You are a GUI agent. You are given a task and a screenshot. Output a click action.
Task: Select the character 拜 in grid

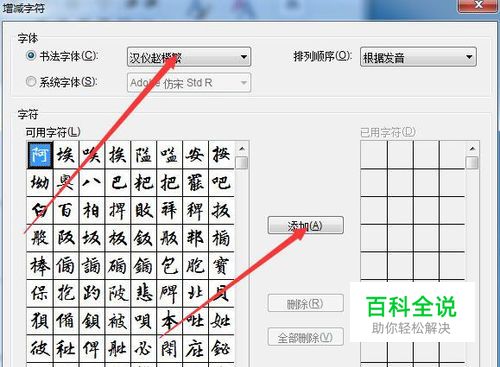170,210
